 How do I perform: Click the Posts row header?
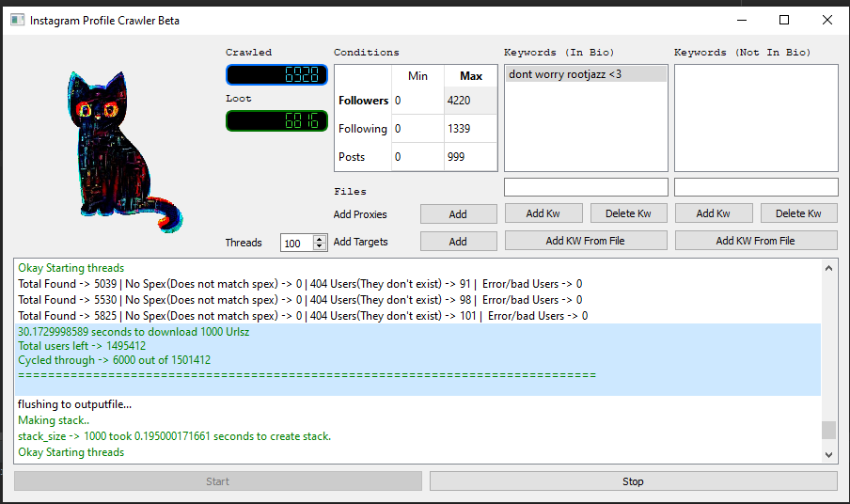(x=363, y=157)
